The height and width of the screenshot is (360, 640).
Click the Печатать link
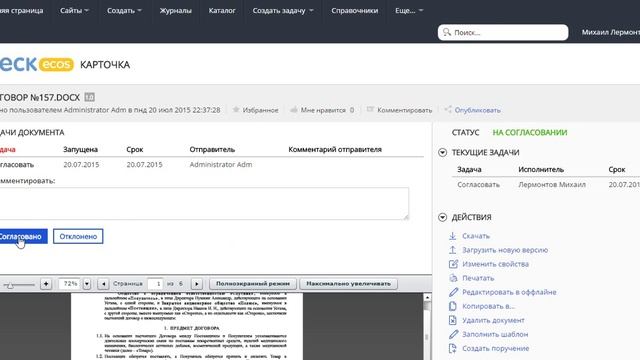coord(478,278)
